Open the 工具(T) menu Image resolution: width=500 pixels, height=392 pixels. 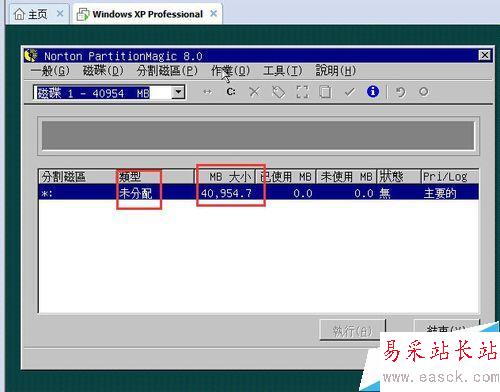point(283,71)
